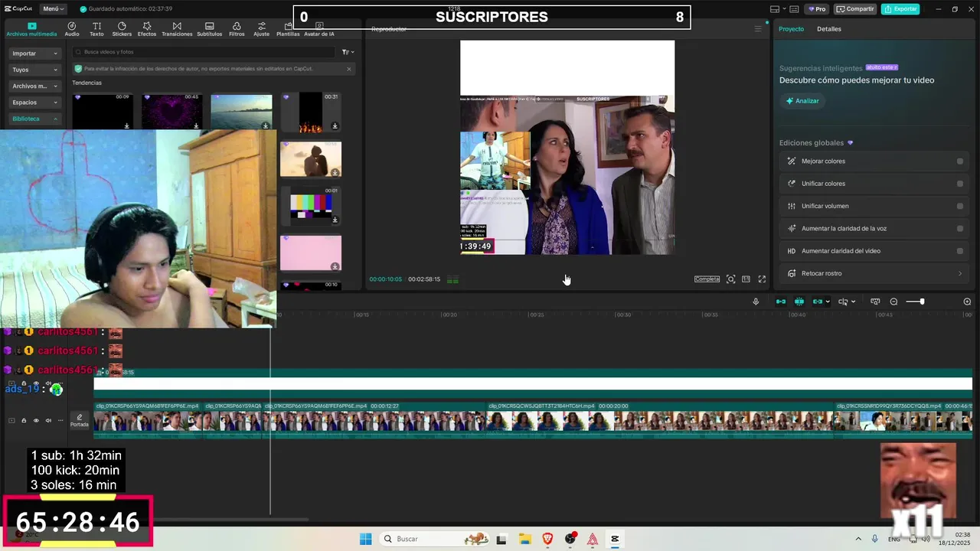Click the Analizar button

click(x=802, y=101)
